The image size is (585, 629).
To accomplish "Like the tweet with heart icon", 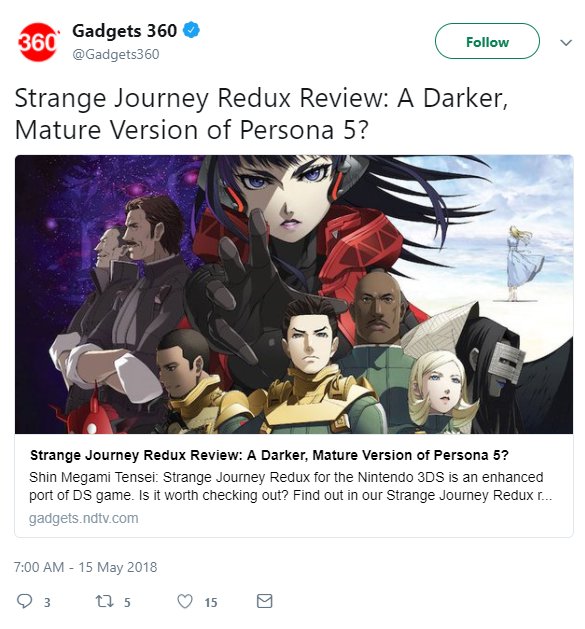I will 185,601.
